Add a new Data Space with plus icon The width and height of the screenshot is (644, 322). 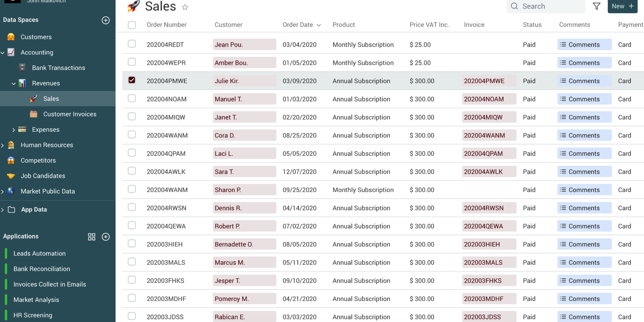click(106, 20)
